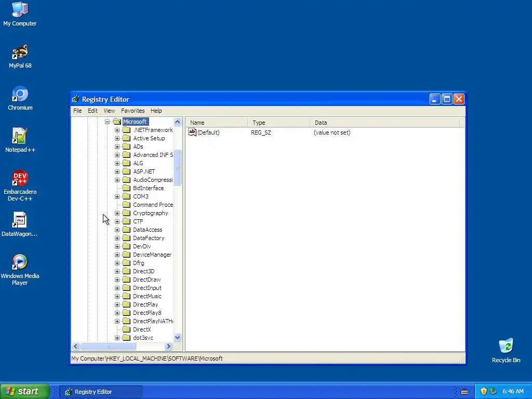Open the View menu
Screen dimensions: 532x399
109,111
